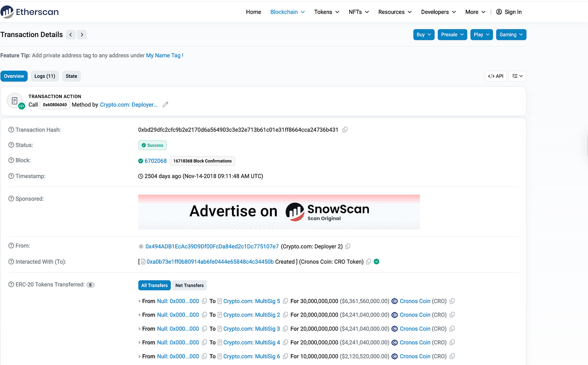This screenshot has width=588, height=365.
Task: Click Sign In
Action: coord(509,12)
